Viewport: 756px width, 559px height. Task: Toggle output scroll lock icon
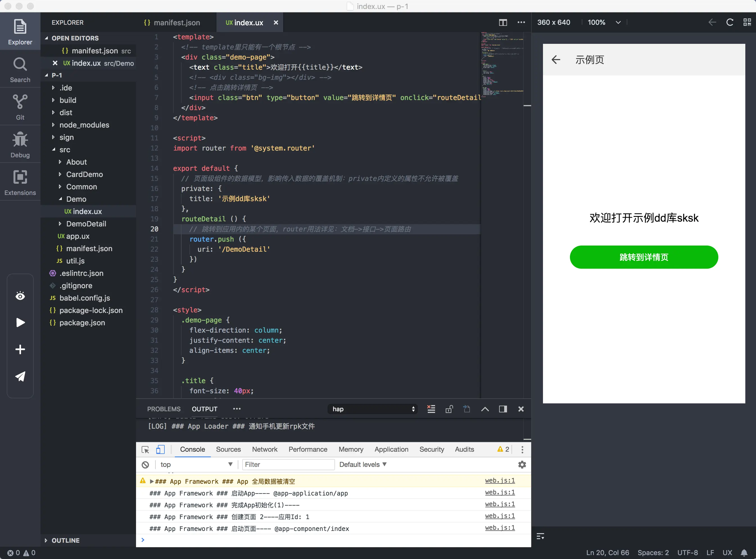coord(449,409)
